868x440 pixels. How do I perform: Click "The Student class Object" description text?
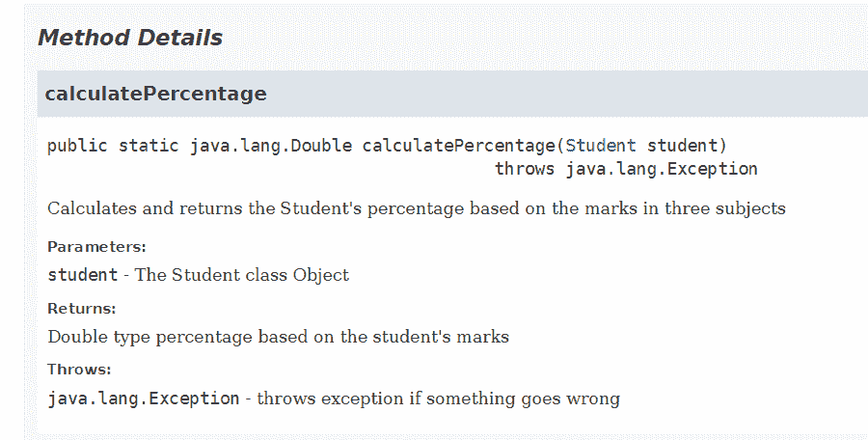pyautogui.click(x=242, y=275)
